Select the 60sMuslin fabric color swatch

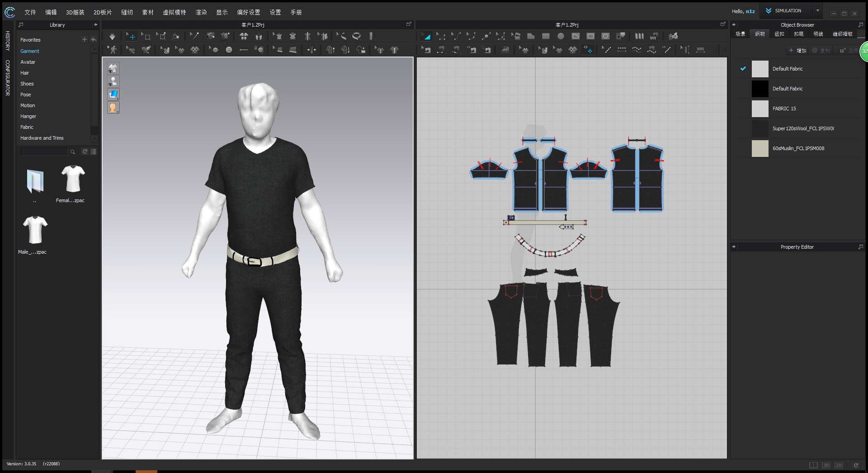click(x=760, y=148)
